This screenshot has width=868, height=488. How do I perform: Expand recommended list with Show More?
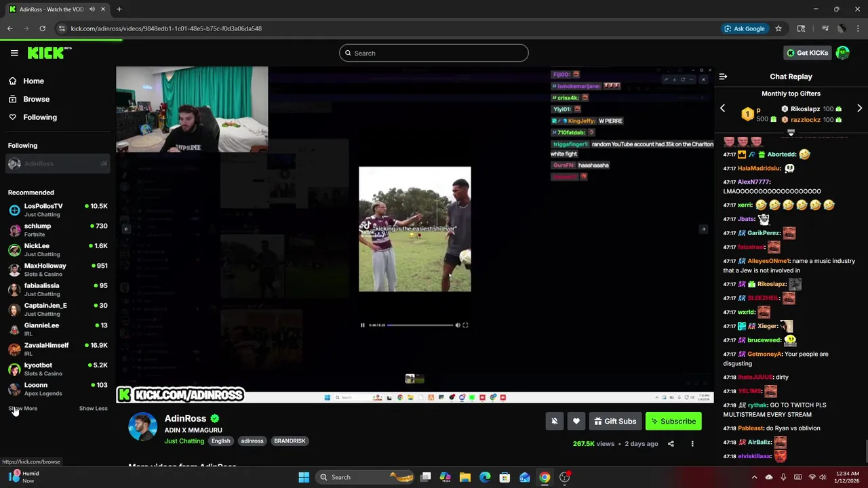[22, 409]
